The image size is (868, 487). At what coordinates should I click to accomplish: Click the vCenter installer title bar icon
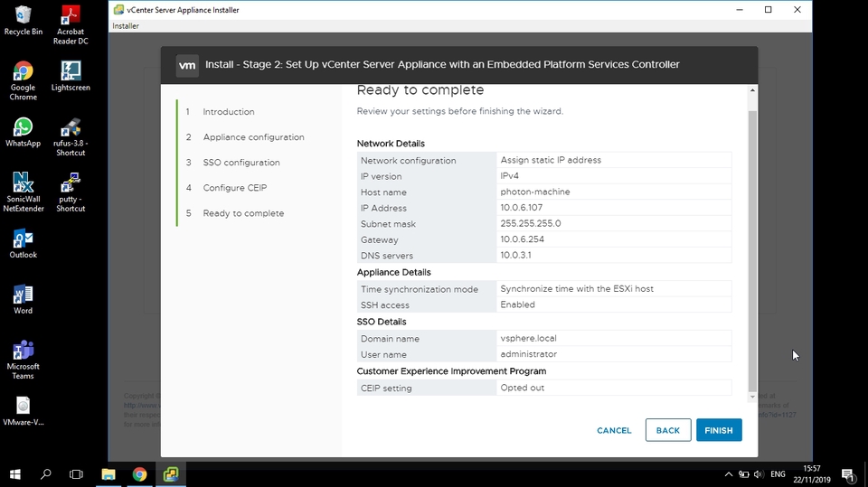118,9
